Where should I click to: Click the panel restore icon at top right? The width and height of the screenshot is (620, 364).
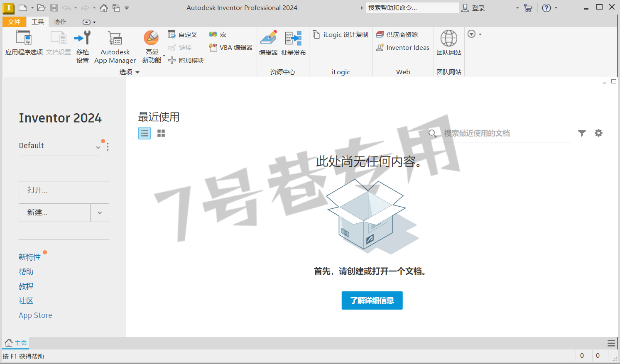[x=614, y=82]
